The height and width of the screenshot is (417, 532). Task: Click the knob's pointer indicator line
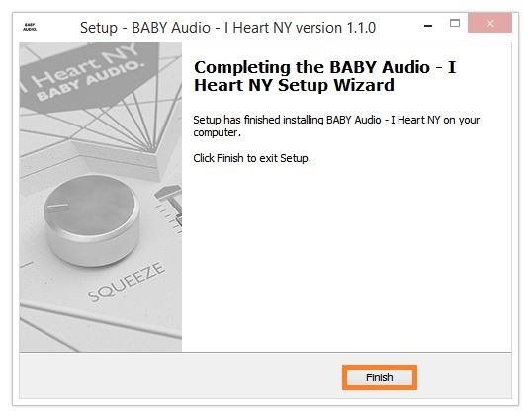pos(57,206)
